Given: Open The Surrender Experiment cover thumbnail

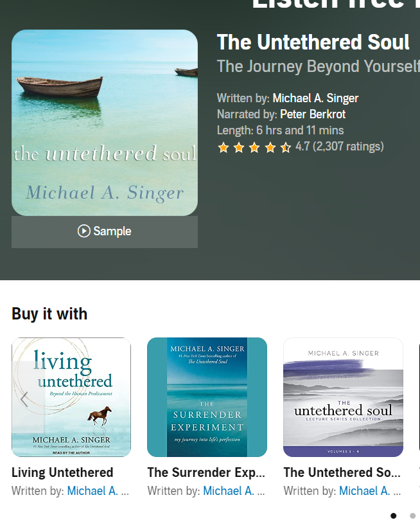Looking at the screenshot, I should 207,397.
